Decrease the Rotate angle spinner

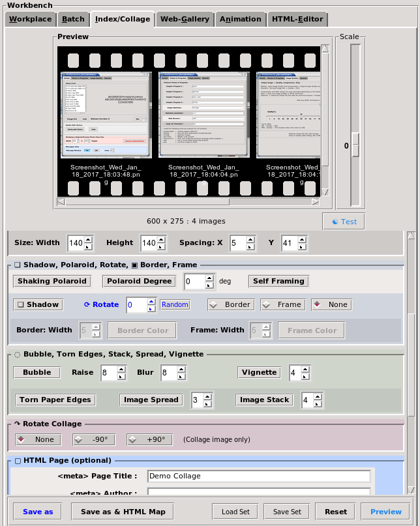tap(151, 308)
